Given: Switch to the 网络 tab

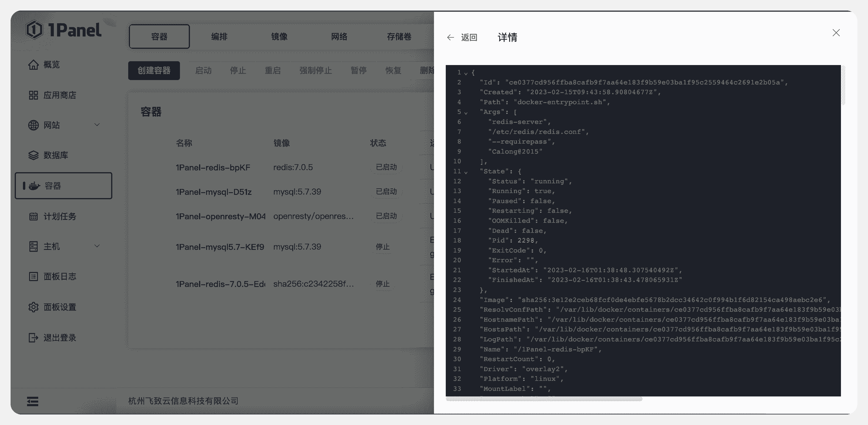Looking at the screenshot, I should (x=339, y=36).
